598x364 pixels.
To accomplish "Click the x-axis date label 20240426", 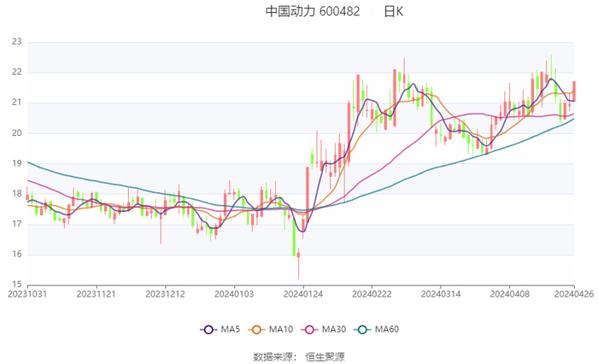I will (x=574, y=294).
